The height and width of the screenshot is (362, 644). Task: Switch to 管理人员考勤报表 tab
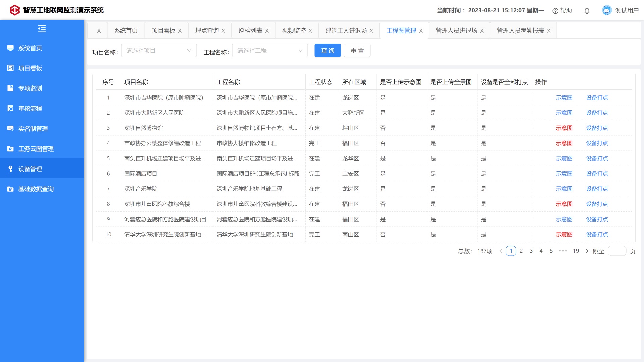pos(521,31)
